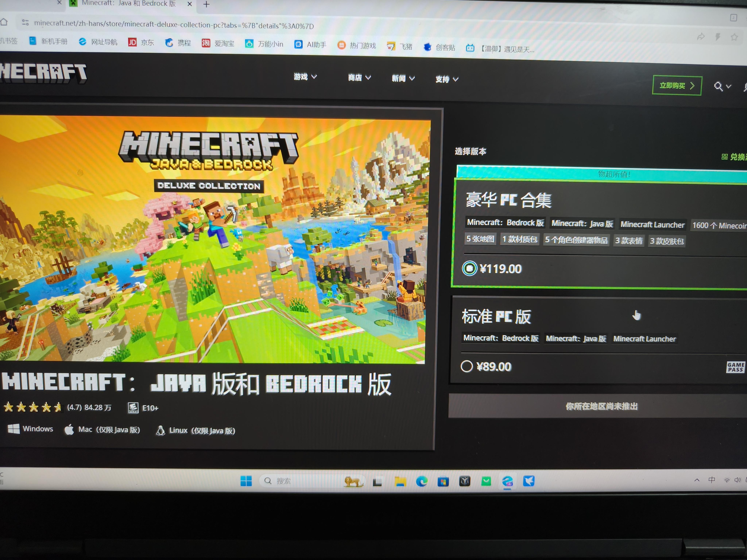Click the share arrow icon in toolbar

coord(701,36)
